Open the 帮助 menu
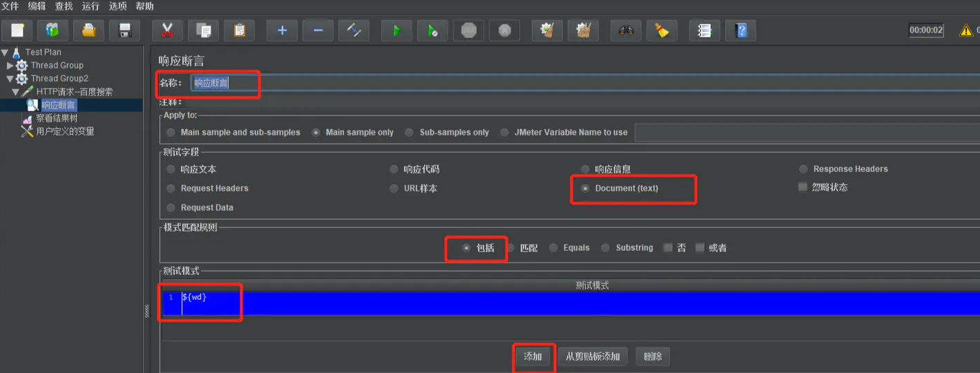The image size is (980, 373). tap(145, 6)
